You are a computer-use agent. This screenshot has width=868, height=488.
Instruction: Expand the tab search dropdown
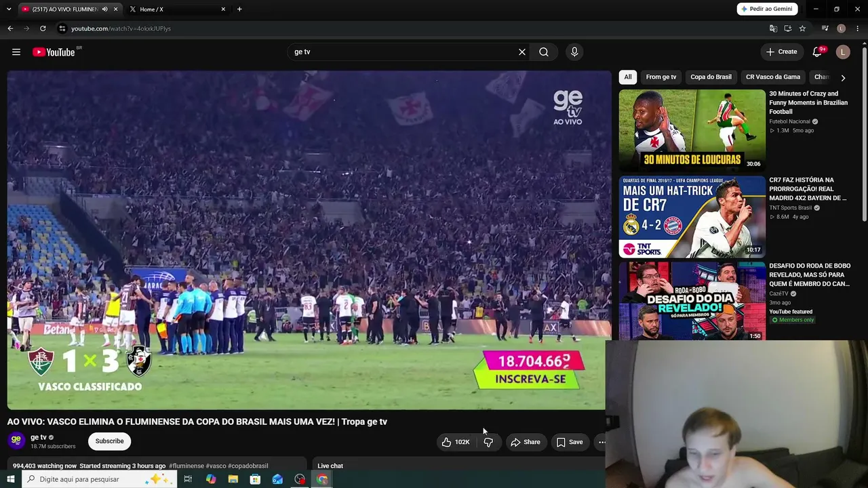9,9
